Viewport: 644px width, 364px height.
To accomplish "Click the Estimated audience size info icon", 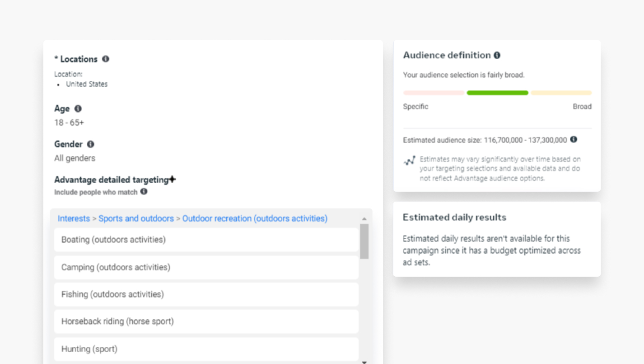I will [x=574, y=139].
